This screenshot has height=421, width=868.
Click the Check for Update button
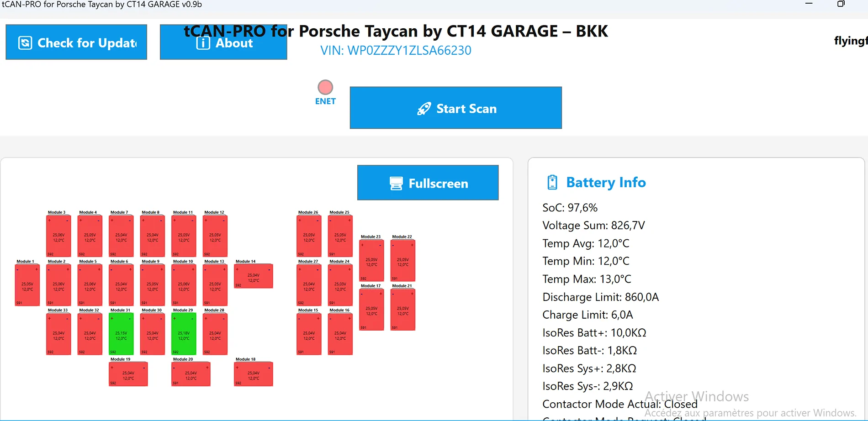76,42
